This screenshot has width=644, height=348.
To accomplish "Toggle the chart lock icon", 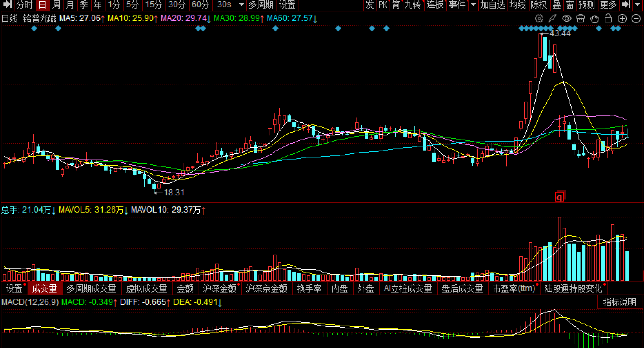I will pos(608,19).
